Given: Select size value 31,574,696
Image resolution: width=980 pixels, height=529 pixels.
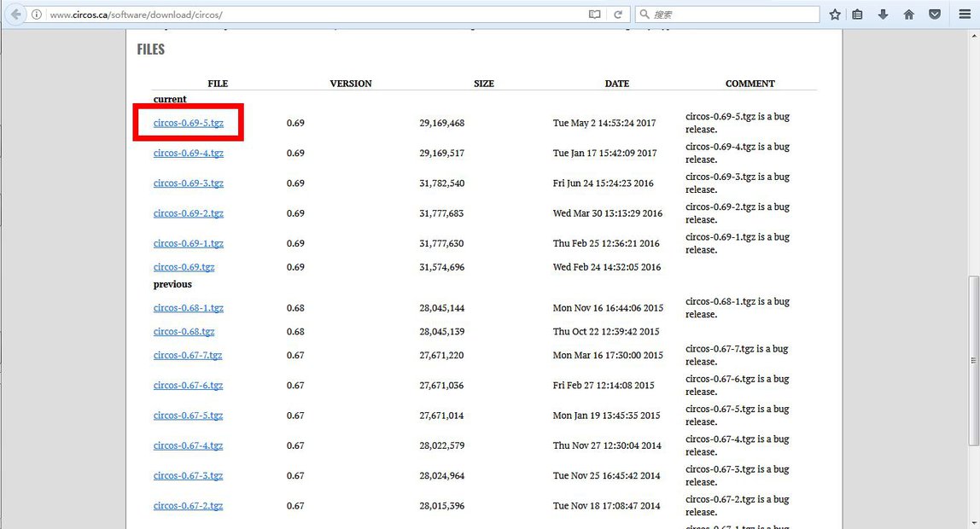Looking at the screenshot, I should click(442, 267).
